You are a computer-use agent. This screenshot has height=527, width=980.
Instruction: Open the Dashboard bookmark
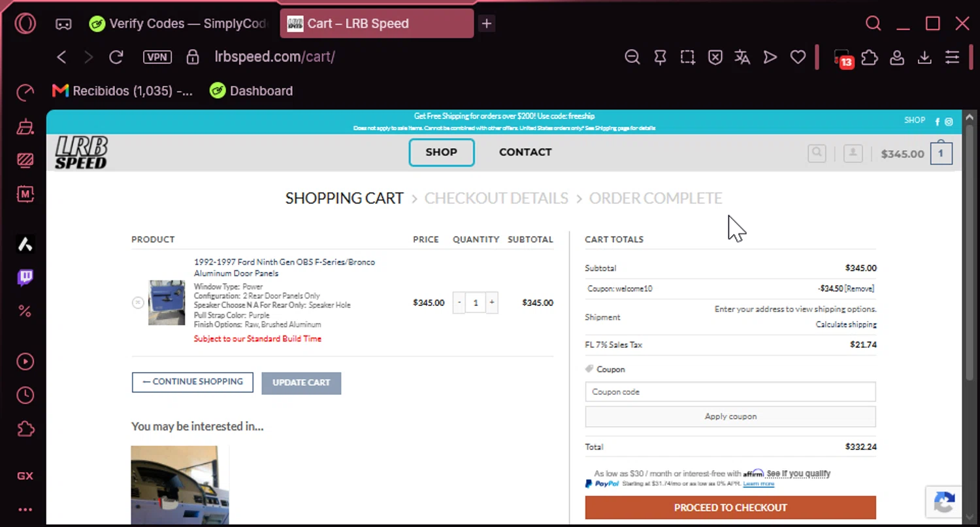pyautogui.click(x=252, y=91)
